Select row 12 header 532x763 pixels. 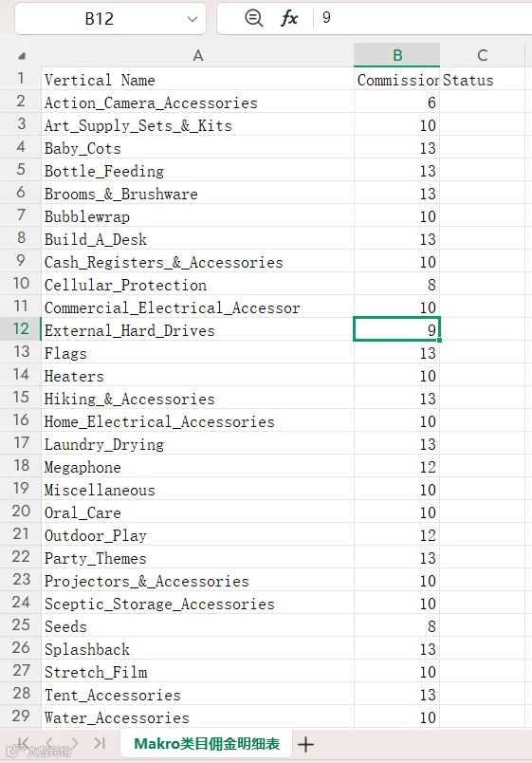pyautogui.click(x=21, y=329)
